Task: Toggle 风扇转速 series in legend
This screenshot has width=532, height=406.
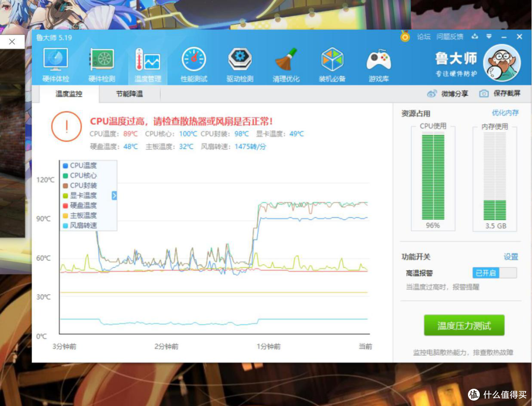Action: point(80,225)
